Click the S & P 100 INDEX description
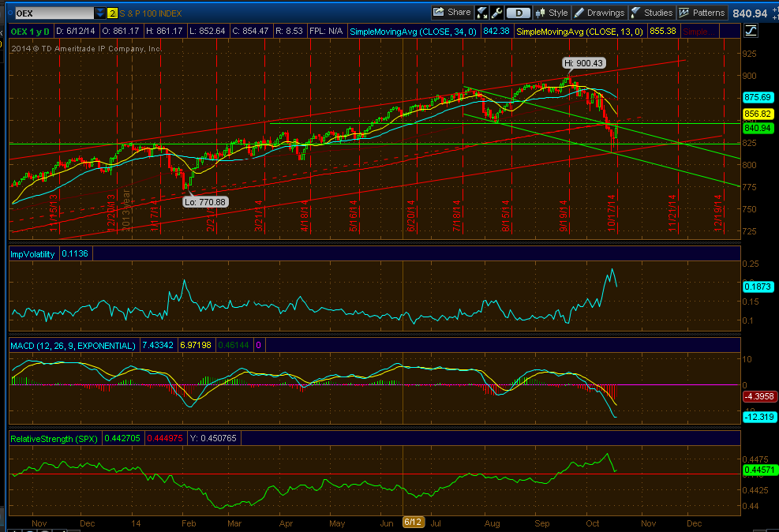 click(x=151, y=13)
